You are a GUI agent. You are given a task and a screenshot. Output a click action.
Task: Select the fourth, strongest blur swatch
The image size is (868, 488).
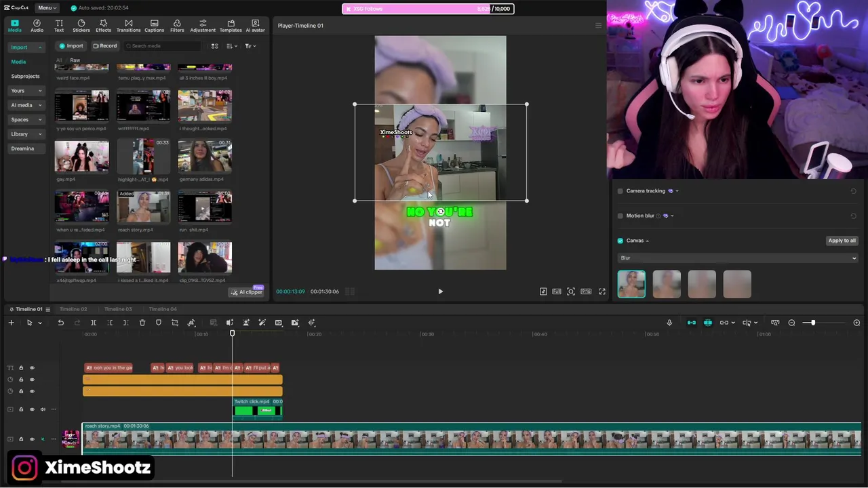click(737, 284)
